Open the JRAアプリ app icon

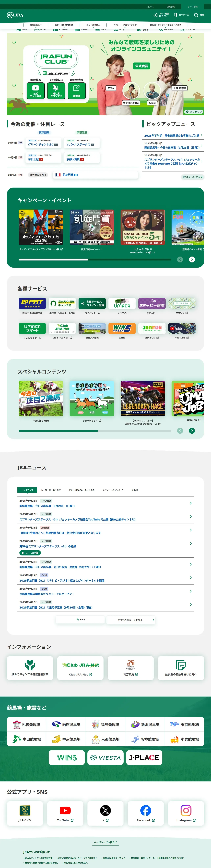point(25,810)
